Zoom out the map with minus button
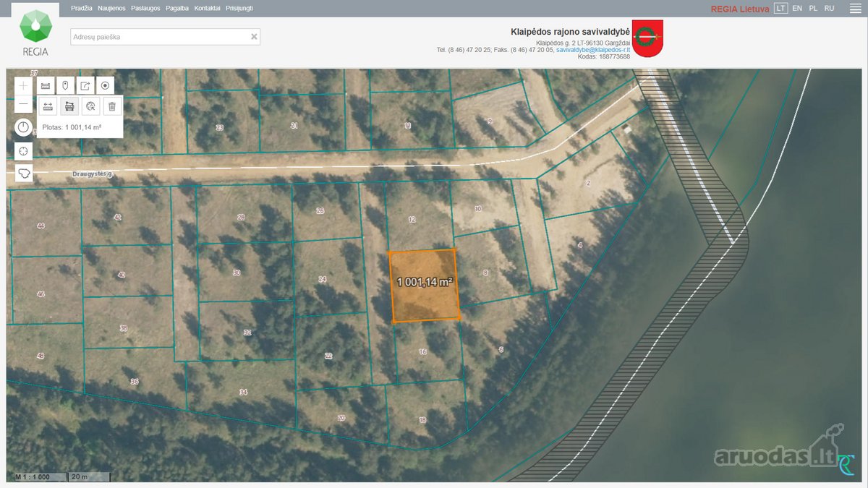The image size is (868, 488). (x=24, y=104)
